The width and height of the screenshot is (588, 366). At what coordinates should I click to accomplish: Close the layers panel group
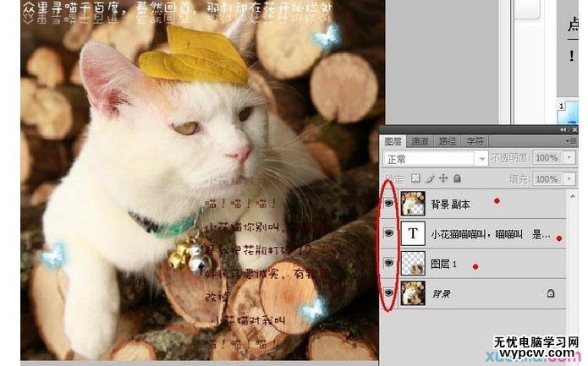pos(574,129)
